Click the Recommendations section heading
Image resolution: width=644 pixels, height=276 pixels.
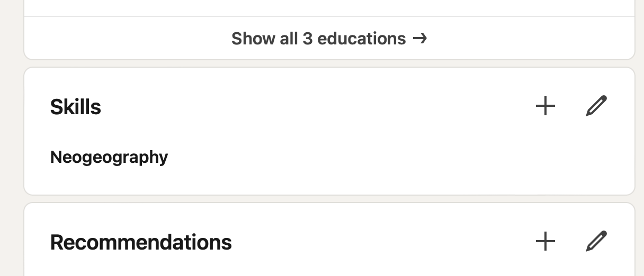click(141, 242)
